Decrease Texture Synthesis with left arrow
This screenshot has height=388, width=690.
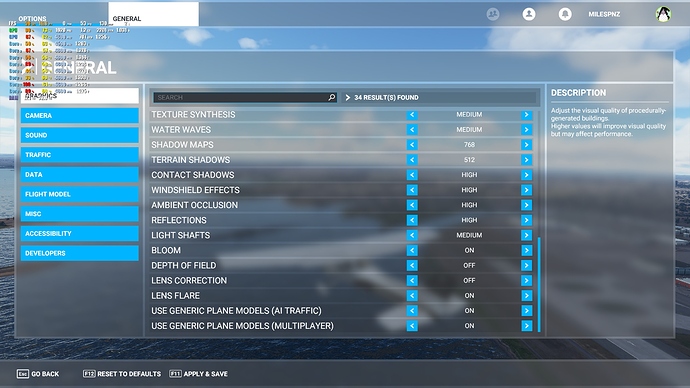point(412,114)
